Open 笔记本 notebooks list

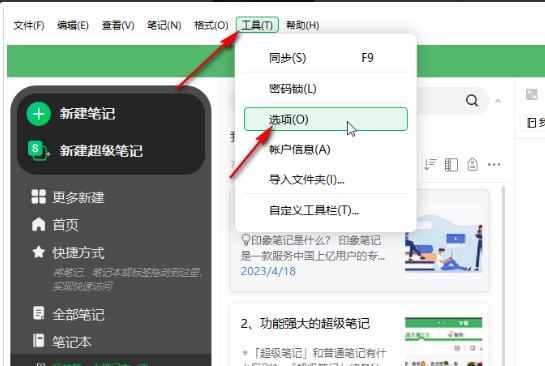tap(72, 342)
